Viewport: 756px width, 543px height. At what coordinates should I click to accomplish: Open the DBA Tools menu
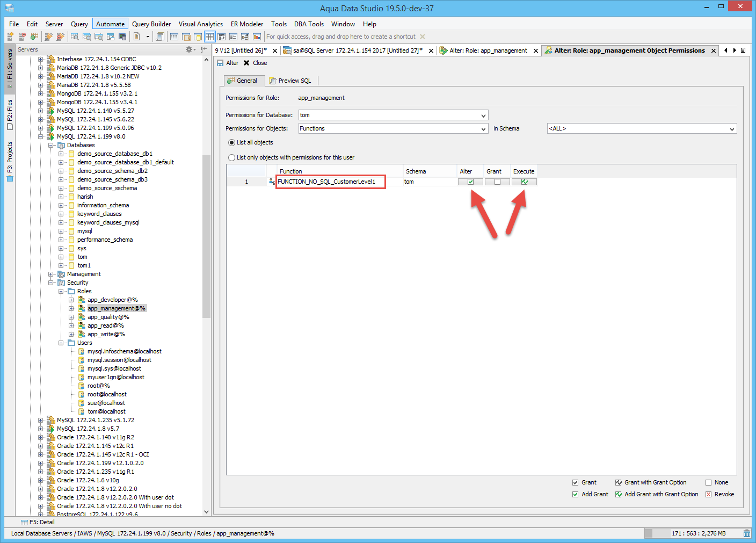(309, 24)
